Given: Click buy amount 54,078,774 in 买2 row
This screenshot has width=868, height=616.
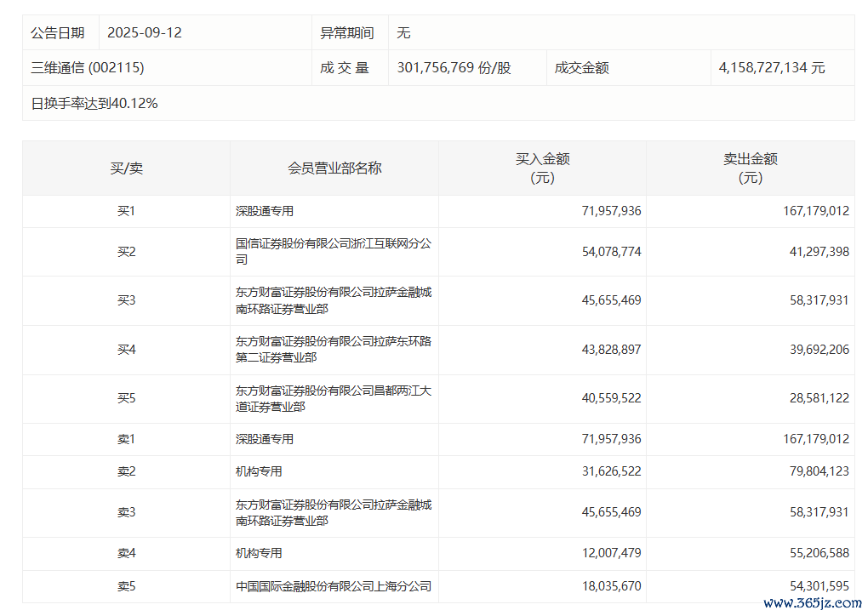Looking at the screenshot, I should pyautogui.click(x=607, y=252).
